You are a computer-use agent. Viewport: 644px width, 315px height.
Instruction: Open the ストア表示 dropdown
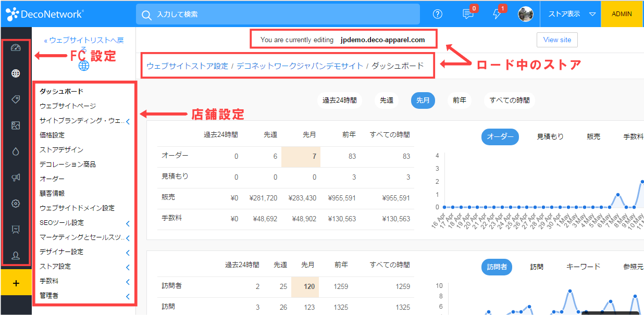click(x=572, y=14)
